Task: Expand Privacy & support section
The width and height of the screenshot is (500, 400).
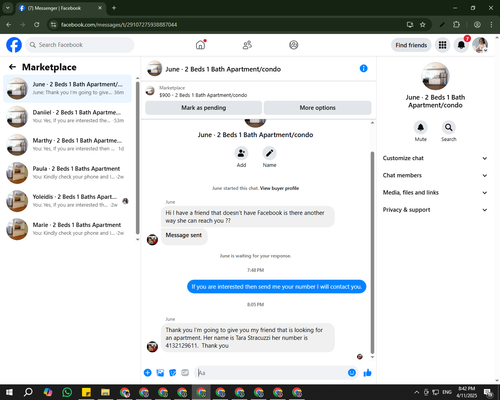Action: [435, 210]
